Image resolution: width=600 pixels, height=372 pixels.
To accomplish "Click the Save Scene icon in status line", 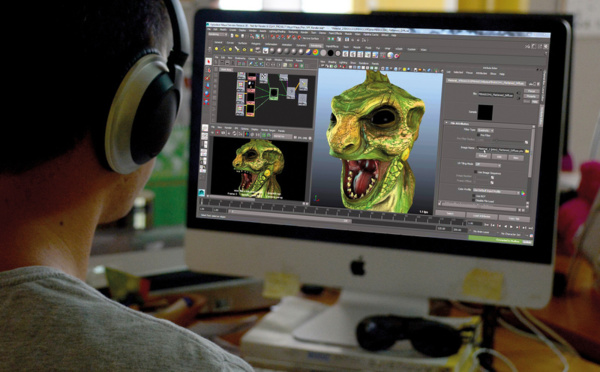I will click(x=242, y=36).
